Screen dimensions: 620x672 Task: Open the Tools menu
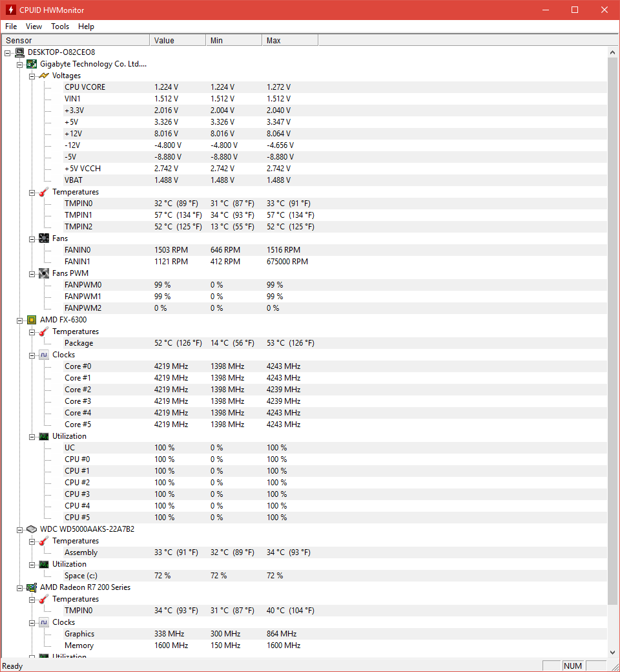[x=60, y=26]
